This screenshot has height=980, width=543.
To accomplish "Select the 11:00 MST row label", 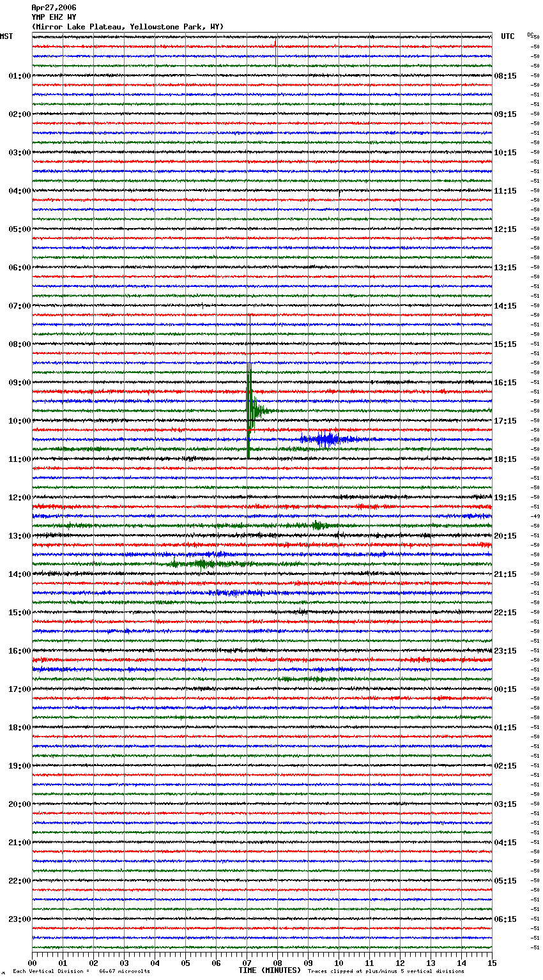I will pyautogui.click(x=20, y=459).
